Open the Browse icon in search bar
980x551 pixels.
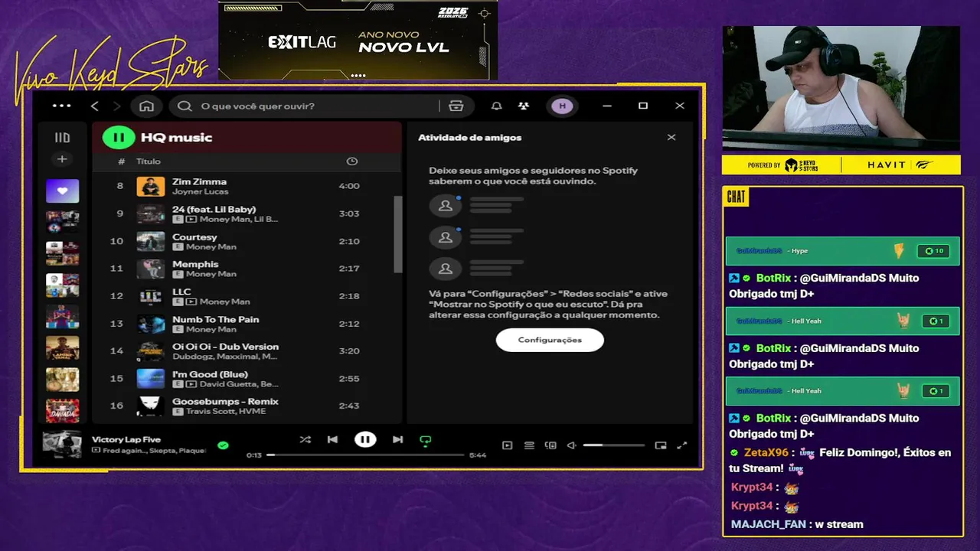coord(456,106)
